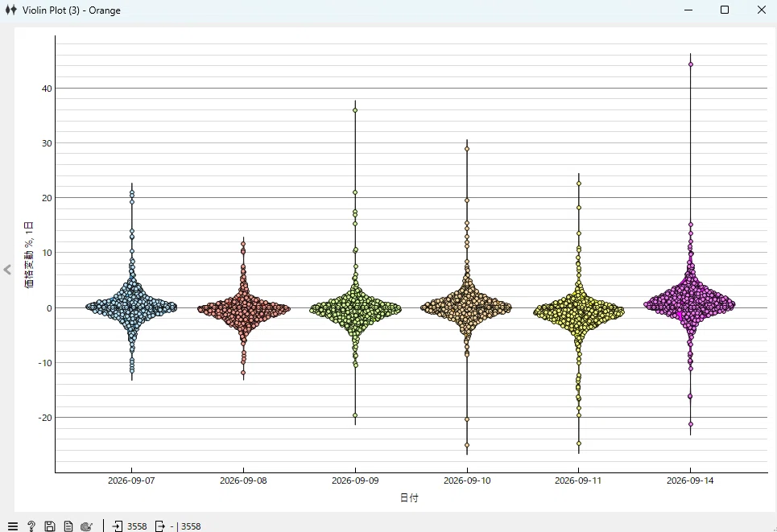The height and width of the screenshot is (532, 777).
Task: Click the output data arrow icon
Action: point(160,526)
